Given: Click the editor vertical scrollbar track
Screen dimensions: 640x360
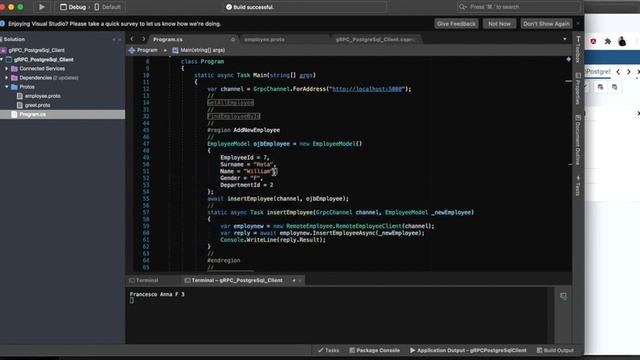Looking at the screenshot, I should pyautogui.click(x=568, y=163).
